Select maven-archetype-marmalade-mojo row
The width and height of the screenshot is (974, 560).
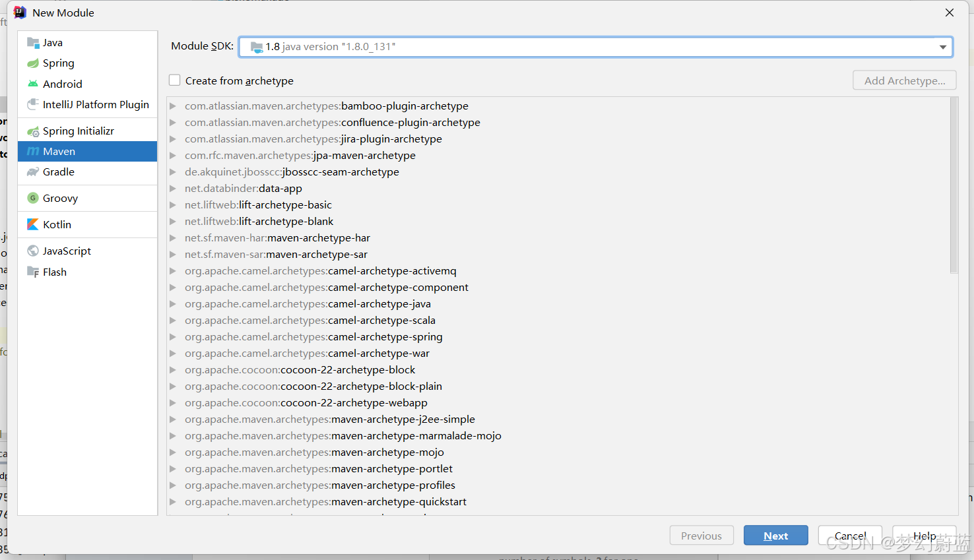tap(558, 436)
